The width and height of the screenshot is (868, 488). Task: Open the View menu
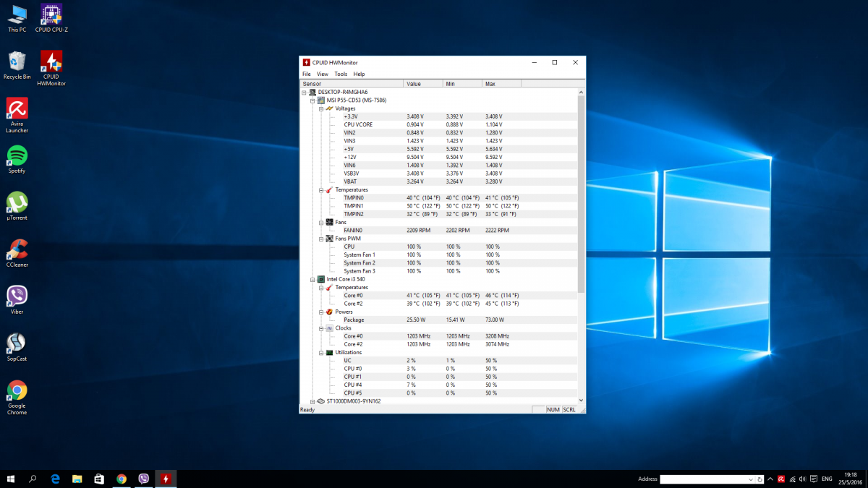tap(323, 74)
